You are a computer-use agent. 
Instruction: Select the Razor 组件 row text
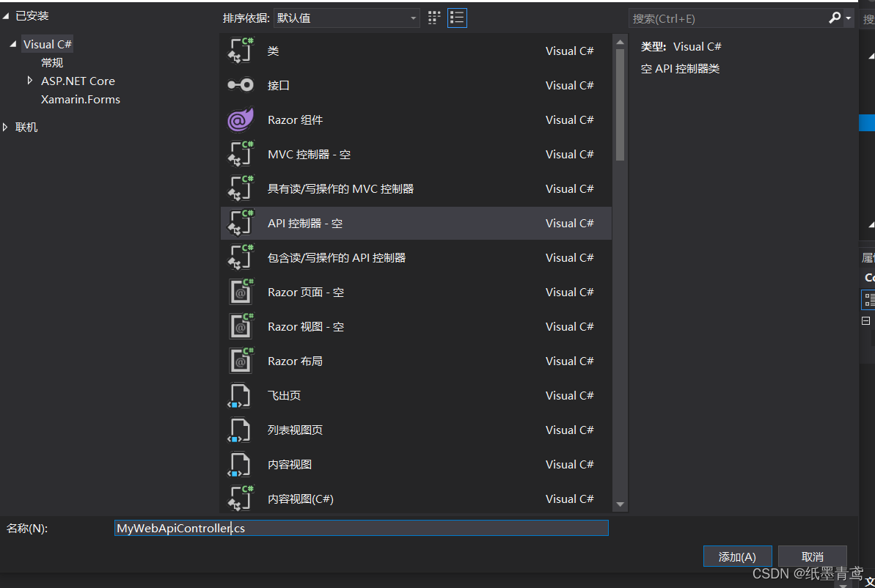(x=295, y=120)
